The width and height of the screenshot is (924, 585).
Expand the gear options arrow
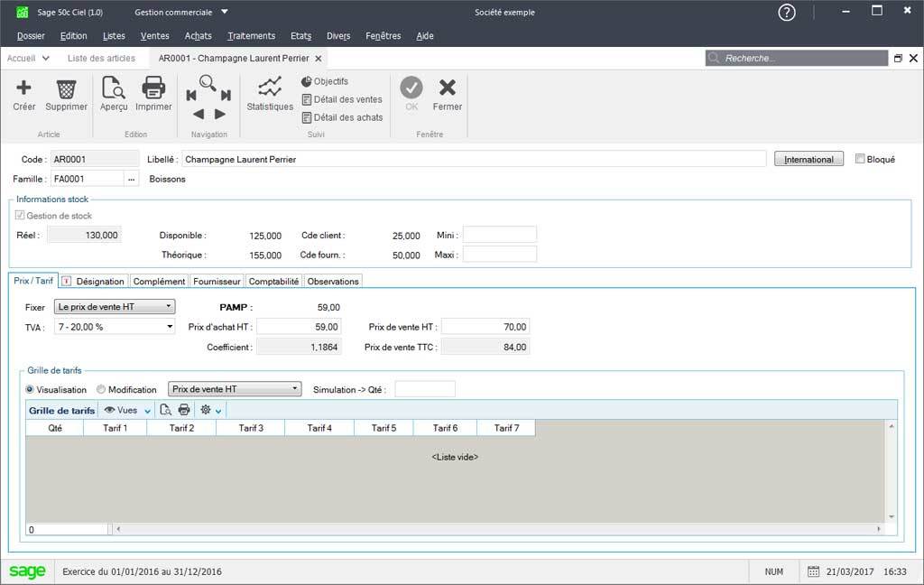[x=218, y=411]
